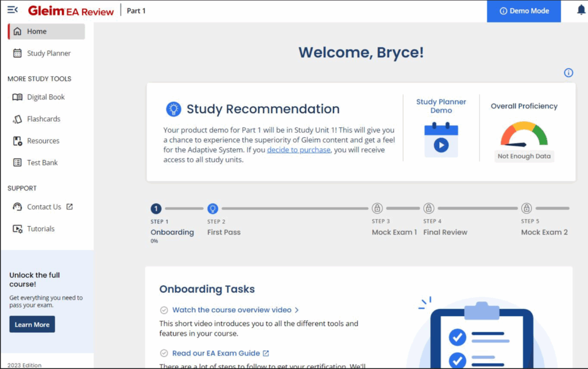588x369 pixels.
Task: Collapse the sidebar with hamburger menu icon
Action: (x=13, y=10)
